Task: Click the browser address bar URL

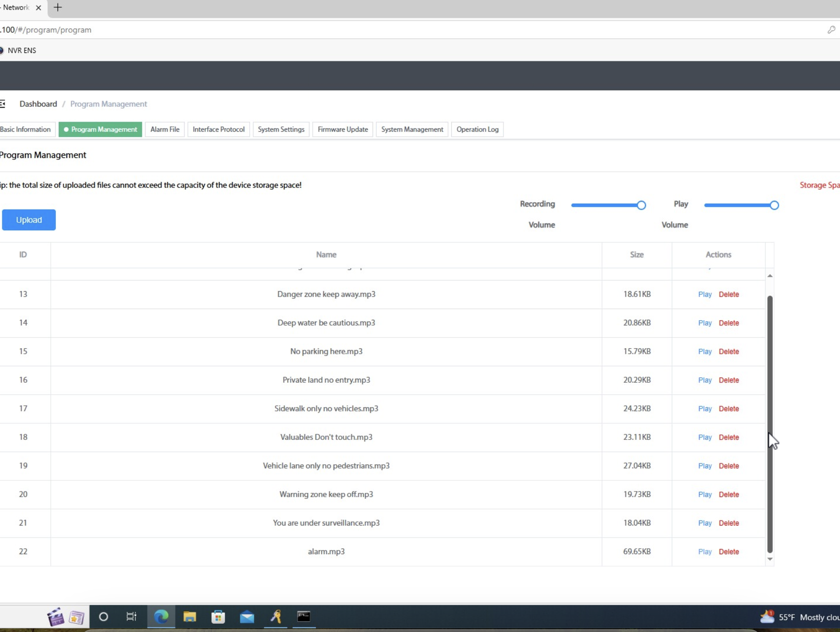Action: click(46, 30)
